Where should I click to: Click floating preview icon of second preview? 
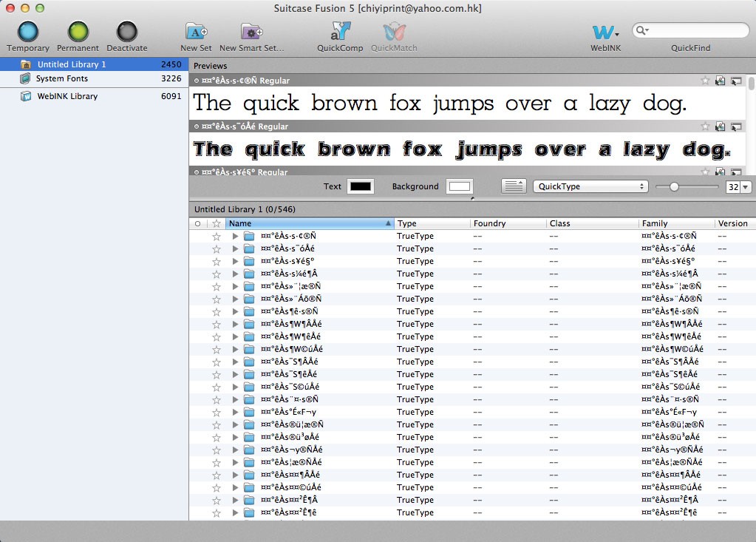click(736, 126)
